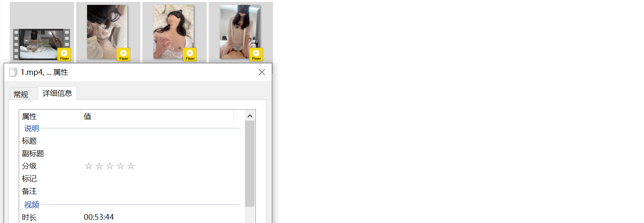Set rating to two stars
Viewport: 644px width, 223px height.
(x=99, y=166)
